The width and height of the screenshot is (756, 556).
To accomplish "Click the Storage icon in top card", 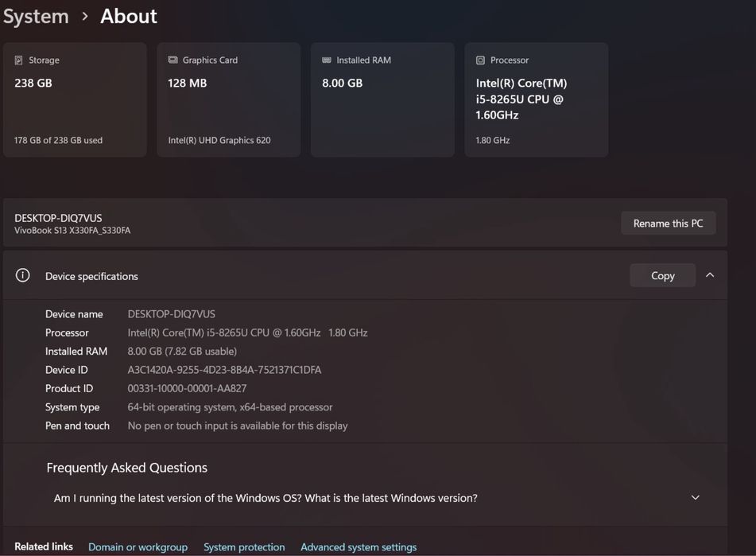I will point(18,60).
